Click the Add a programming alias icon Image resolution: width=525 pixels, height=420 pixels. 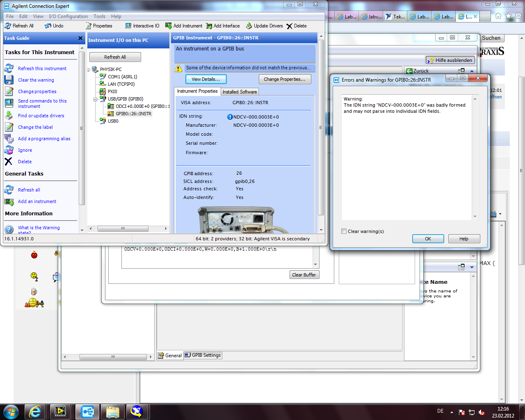click(x=9, y=139)
